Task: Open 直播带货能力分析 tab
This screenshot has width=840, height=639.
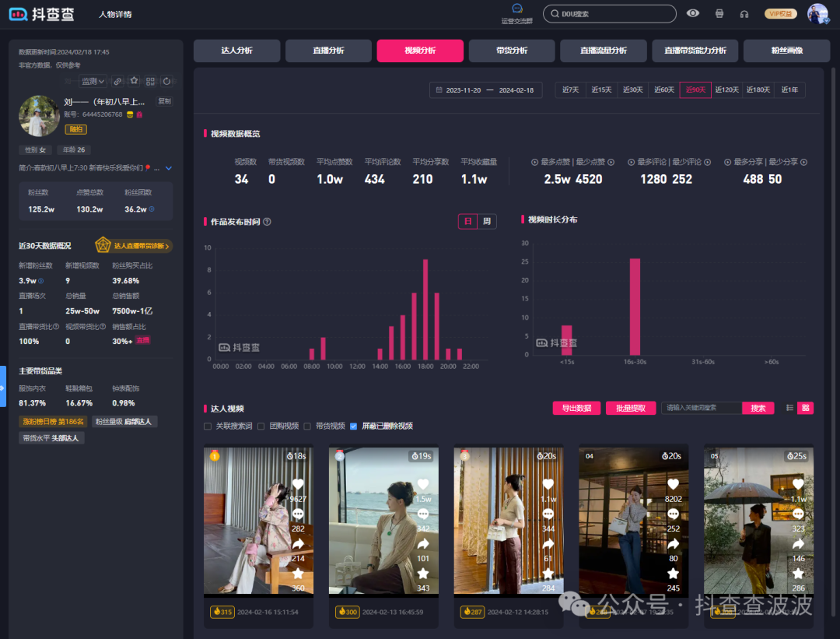Action: [x=695, y=51]
